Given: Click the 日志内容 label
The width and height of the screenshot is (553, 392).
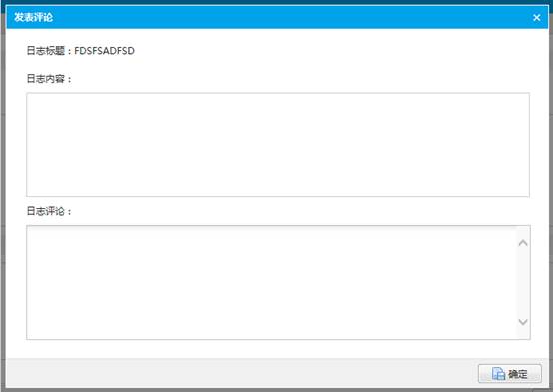Looking at the screenshot, I should pyautogui.click(x=46, y=78).
